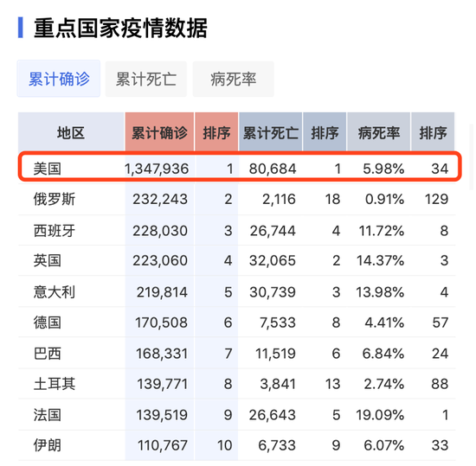Click the death count 26,744
Image resolution: width=476 pixels, height=466 pixels.
(x=273, y=231)
